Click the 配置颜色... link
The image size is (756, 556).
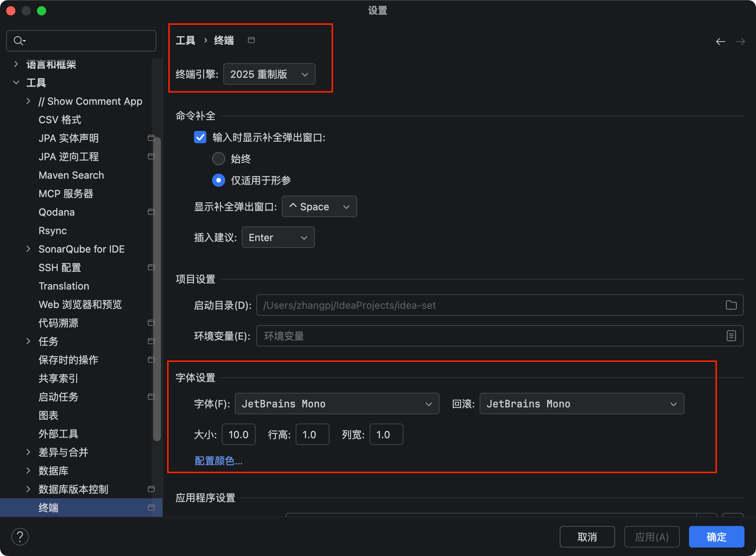(x=218, y=461)
